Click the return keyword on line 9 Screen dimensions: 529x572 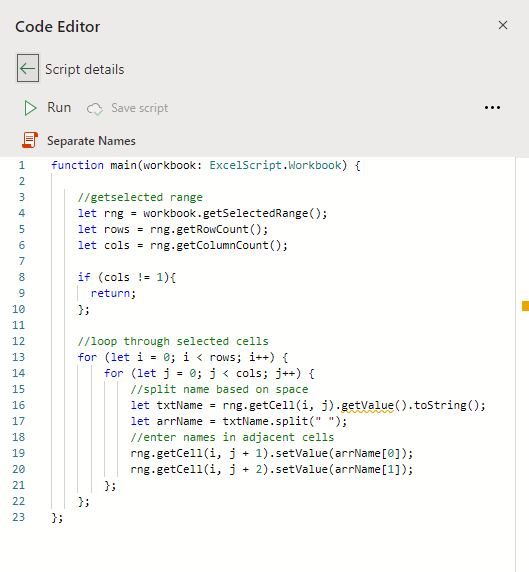110,293
